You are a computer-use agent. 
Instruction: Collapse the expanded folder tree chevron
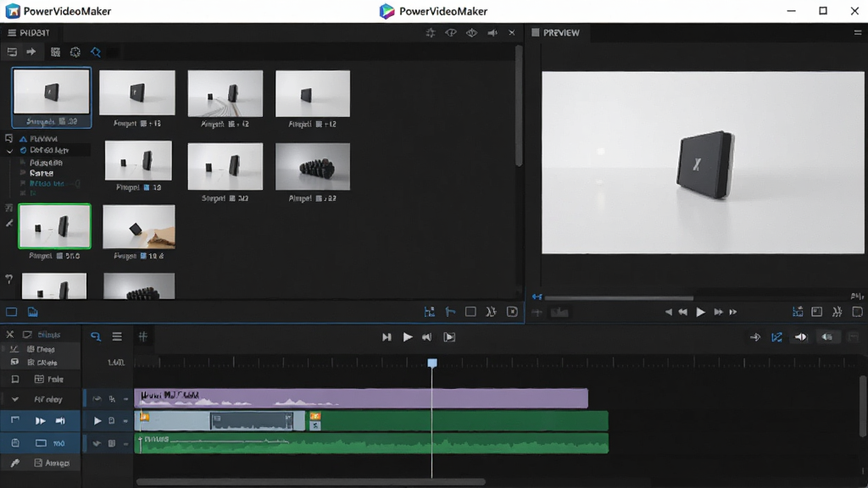coord(9,151)
